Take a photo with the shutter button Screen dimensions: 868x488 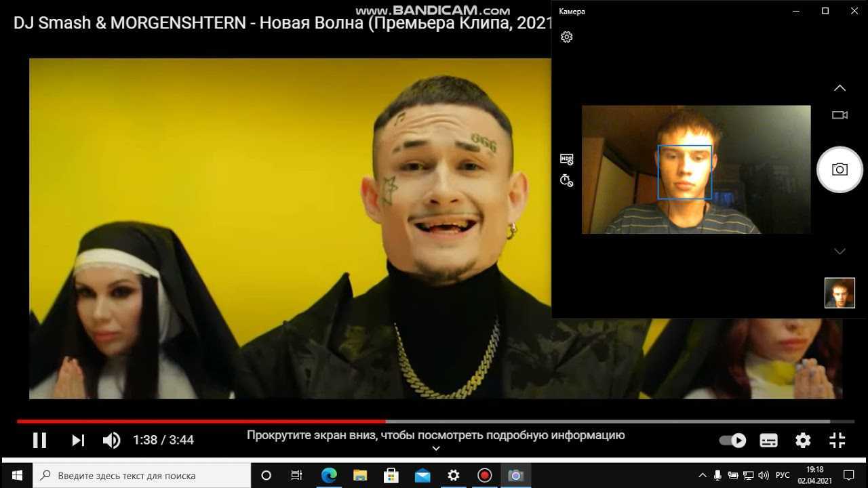coord(840,169)
